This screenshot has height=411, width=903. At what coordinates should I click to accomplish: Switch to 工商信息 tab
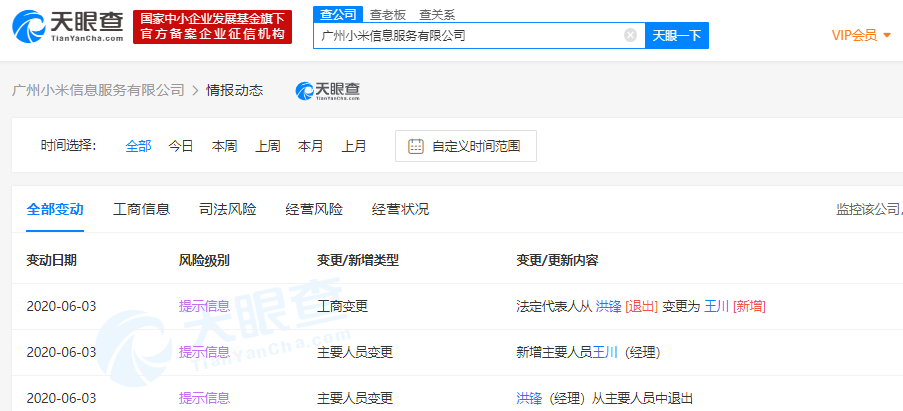142,210
